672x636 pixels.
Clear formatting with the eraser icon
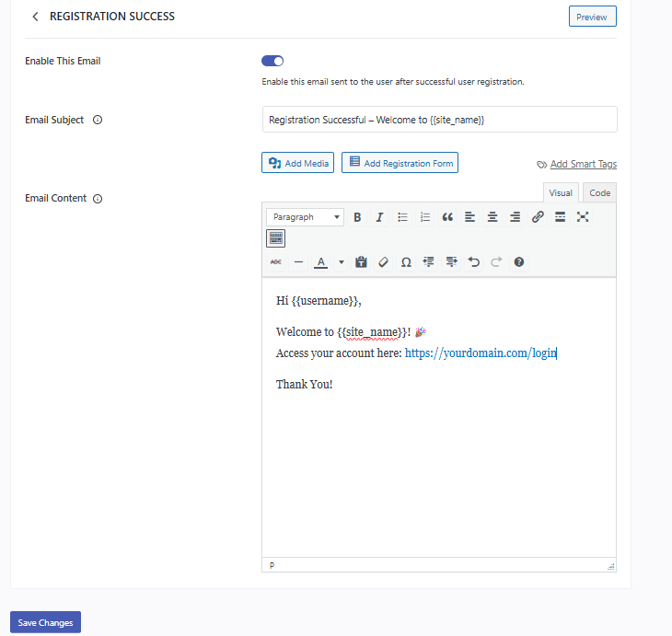[384, 262]
